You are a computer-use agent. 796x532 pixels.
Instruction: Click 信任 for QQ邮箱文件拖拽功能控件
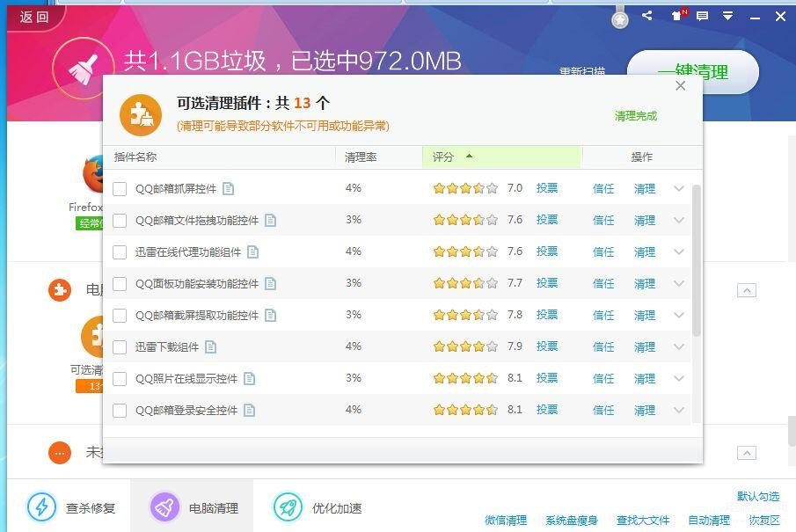click(603, 221)
